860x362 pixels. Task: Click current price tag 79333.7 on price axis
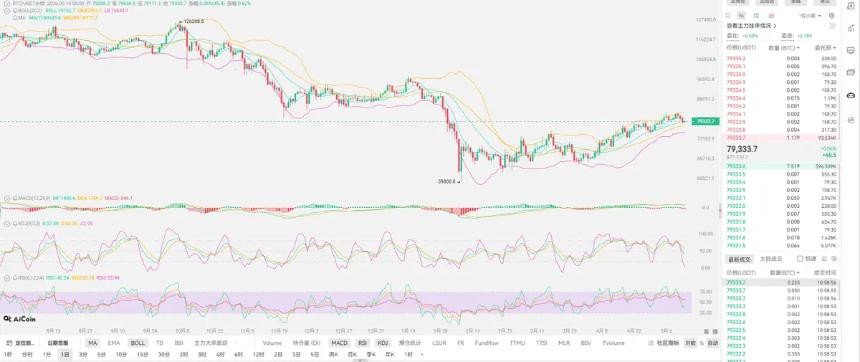(704, 121)
